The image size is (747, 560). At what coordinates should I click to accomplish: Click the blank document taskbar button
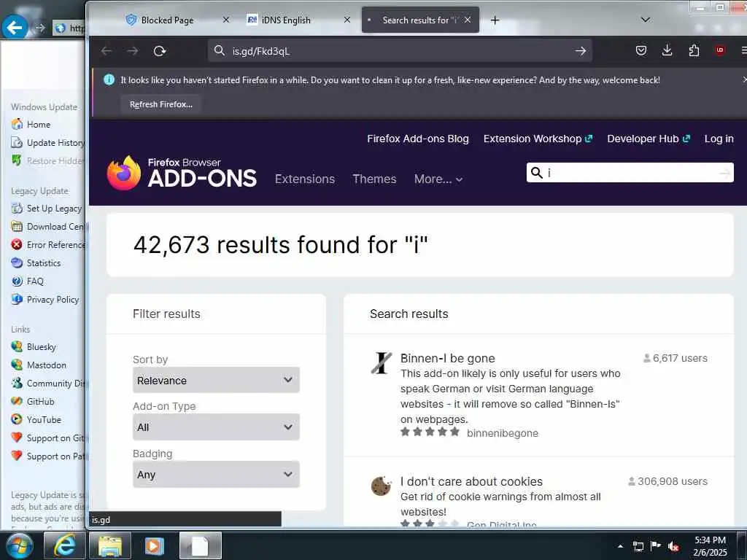[201, 545]
